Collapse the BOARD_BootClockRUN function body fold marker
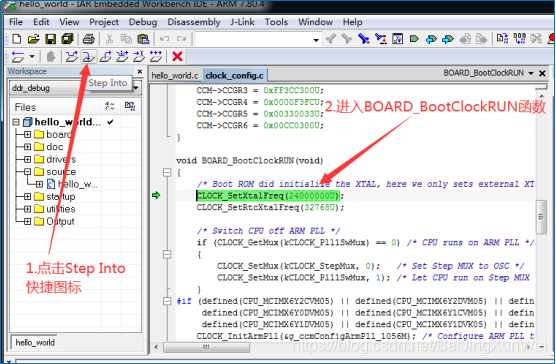This screenshot has width=556, height=364. tap(167, 173)
